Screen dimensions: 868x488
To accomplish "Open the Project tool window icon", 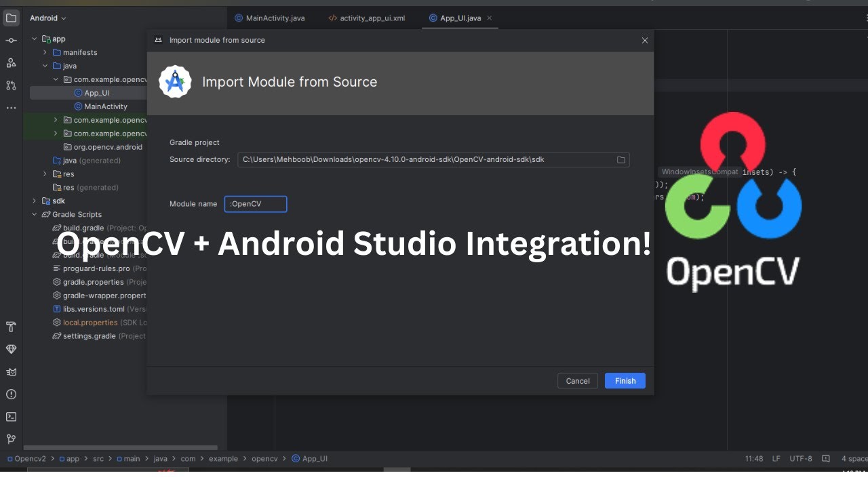I will pyautogui.click(x=11, y=18).
